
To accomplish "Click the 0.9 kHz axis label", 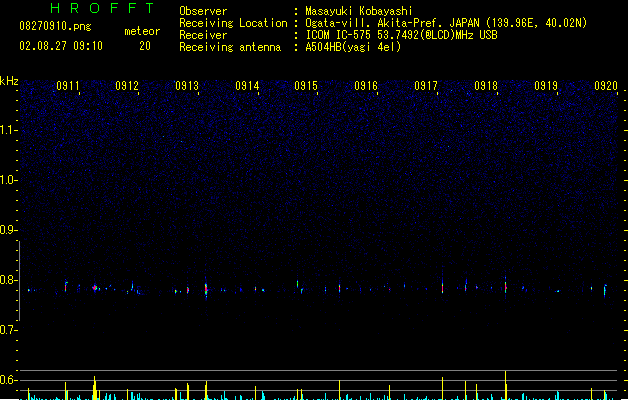I will (8, 230).
